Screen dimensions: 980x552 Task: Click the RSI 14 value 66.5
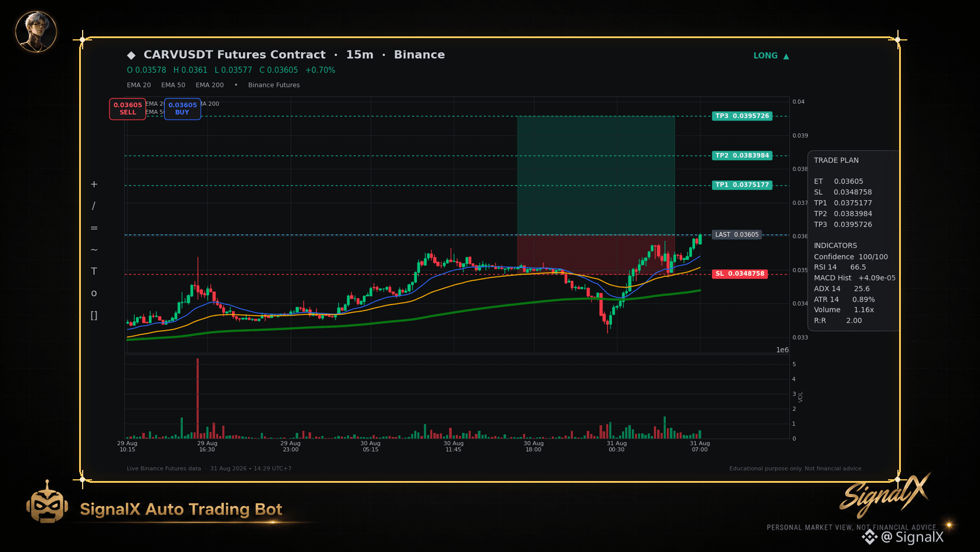(858, 267)
